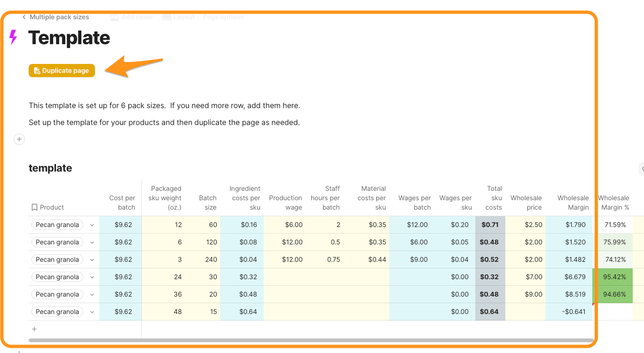Click the Wholesale price column header
The width and height of the screenshot is (644, 353).
click(x=526, y=203)
